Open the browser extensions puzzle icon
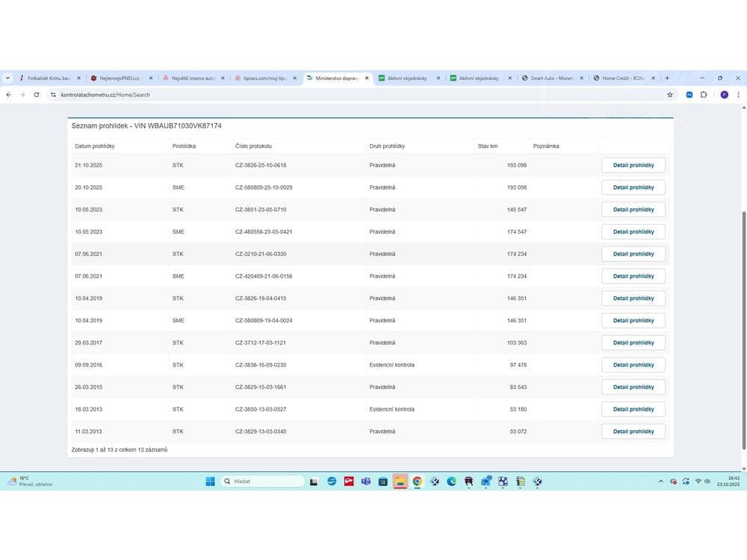This screenshot has height=560, width=747. tap(704, 95)
